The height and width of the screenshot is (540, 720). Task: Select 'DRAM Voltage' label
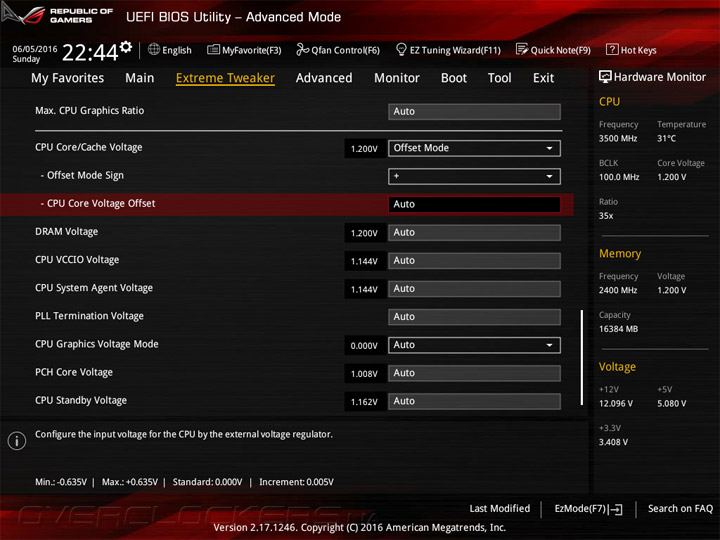pos(67,232)
